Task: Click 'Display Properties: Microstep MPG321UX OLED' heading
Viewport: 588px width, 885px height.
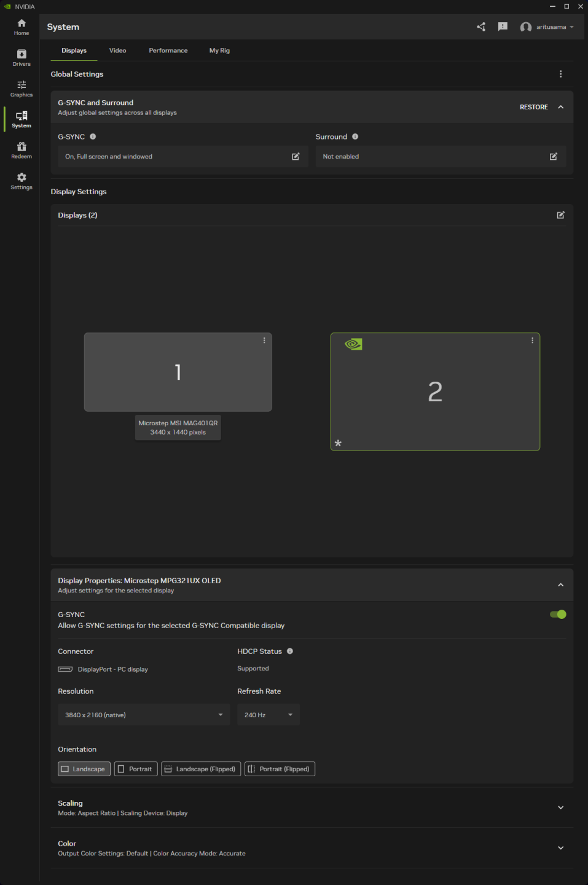Action: tap(139, 581)
